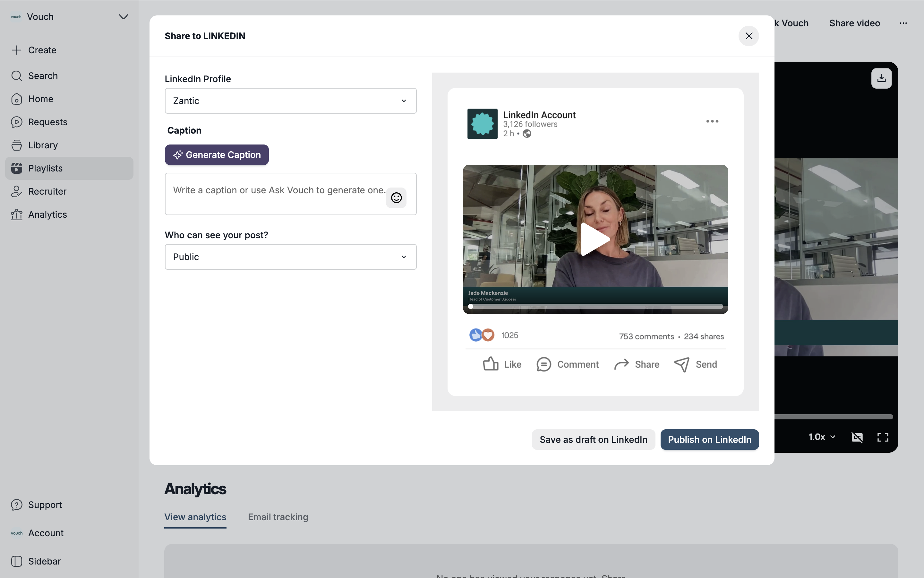The height and width of the screenshot is (578, 924).
Task: Click the preview video progress bar
Action: 596,307
